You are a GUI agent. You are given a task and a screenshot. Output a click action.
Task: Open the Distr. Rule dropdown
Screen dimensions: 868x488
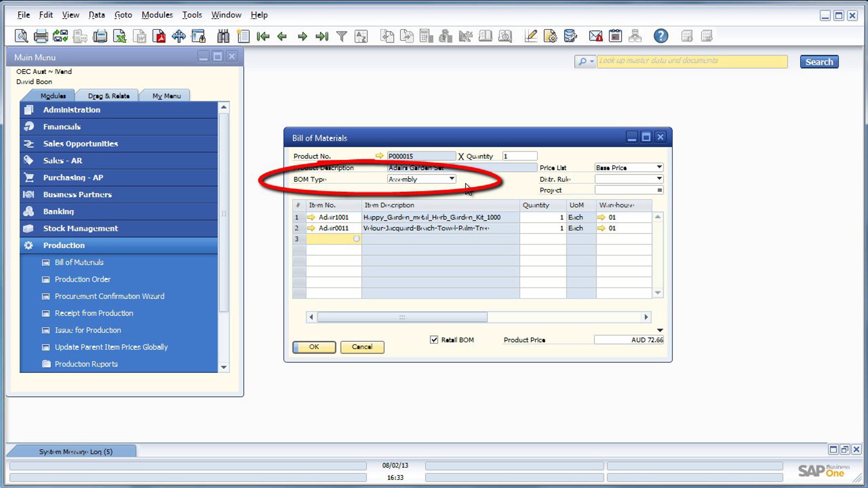659,179
